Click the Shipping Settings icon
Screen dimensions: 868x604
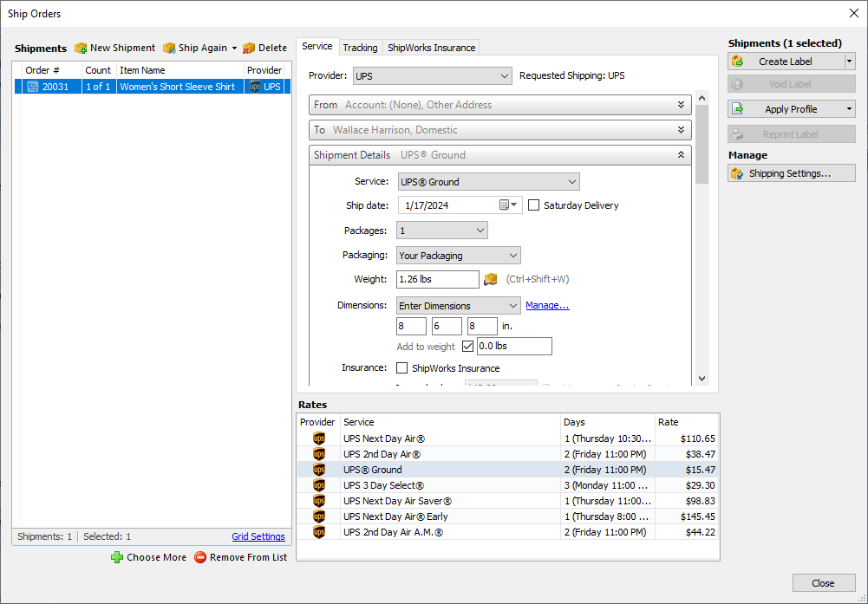pos(737,173)
